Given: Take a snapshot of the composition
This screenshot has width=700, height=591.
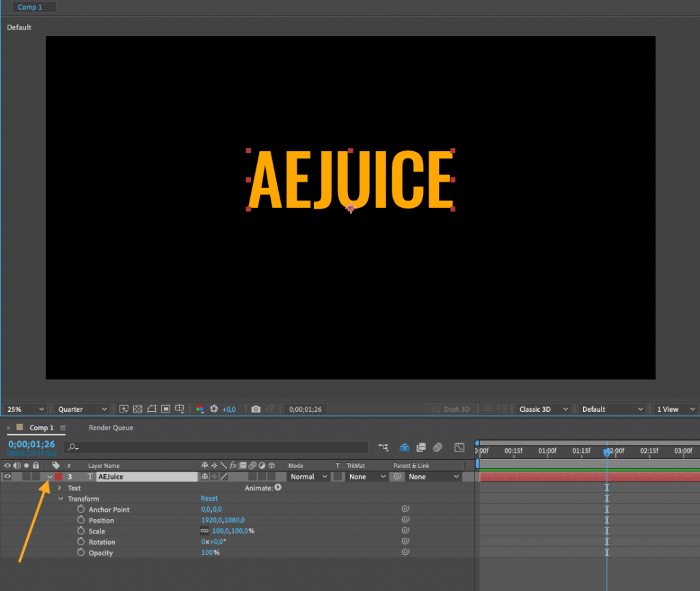Looking at the screenshot, I should [255, 408].
